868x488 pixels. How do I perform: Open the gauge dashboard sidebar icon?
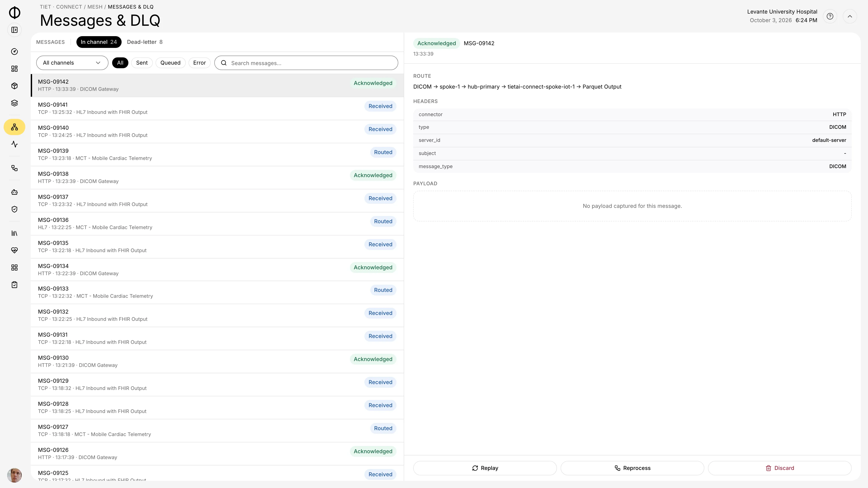(x=14, y=52)
